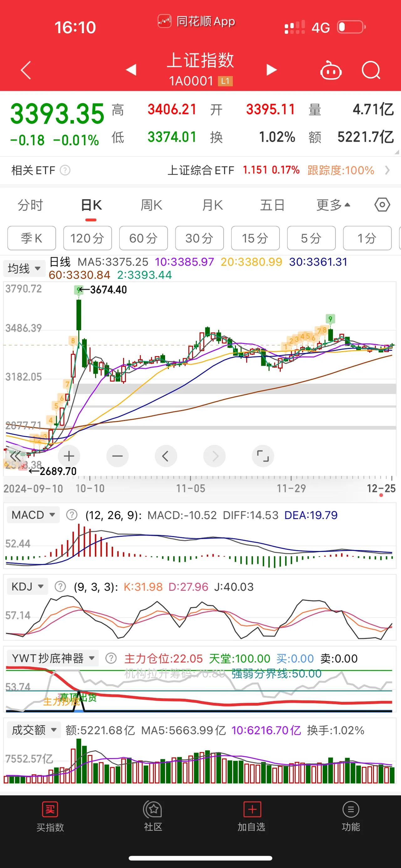The width and height of the screenshot is (401, 868).
Task: Select 1分 period button
Action: (x=367, y=238)
